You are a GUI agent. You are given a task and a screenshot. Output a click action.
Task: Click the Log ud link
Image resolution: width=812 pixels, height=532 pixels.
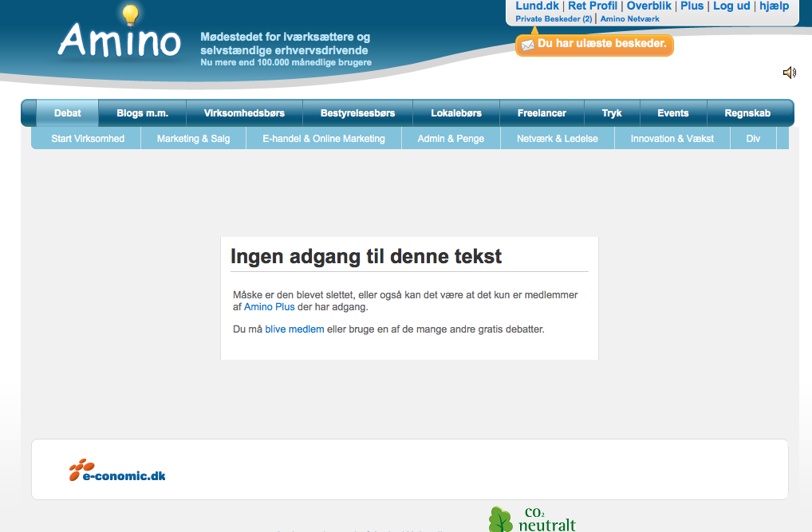(731, 6)
